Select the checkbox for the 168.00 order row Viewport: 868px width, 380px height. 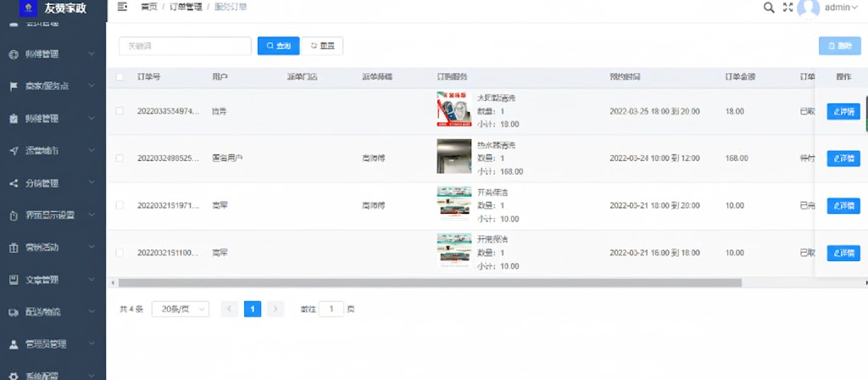point(120,158)
